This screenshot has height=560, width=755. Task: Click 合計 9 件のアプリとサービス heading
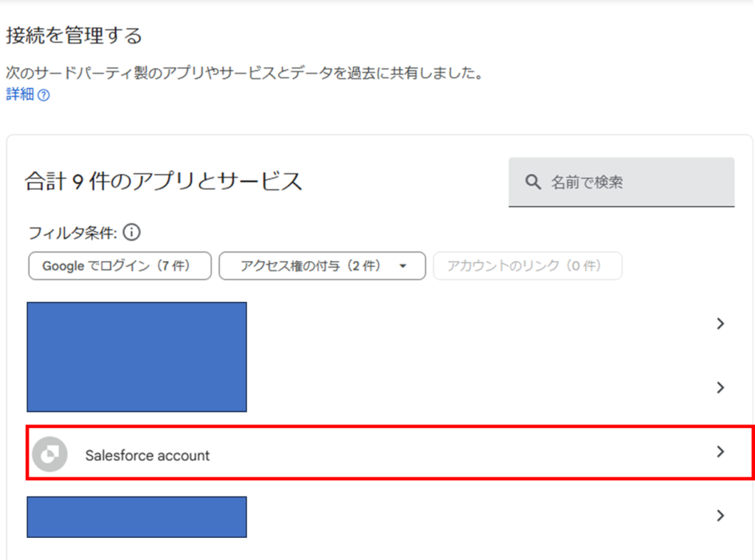[x=164, y=181]
